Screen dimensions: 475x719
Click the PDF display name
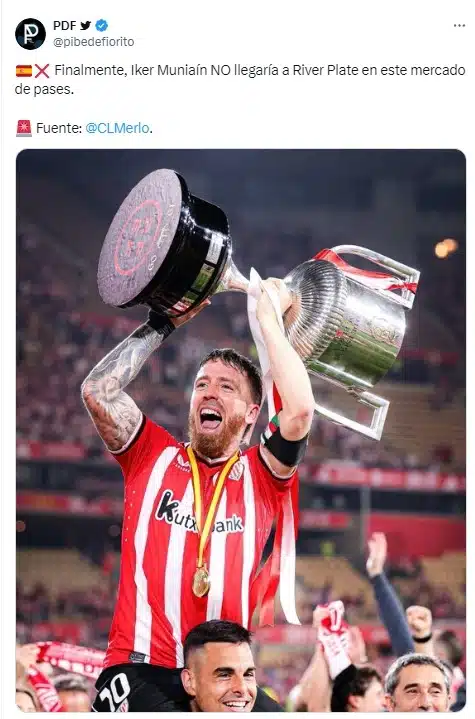point(65,25)
